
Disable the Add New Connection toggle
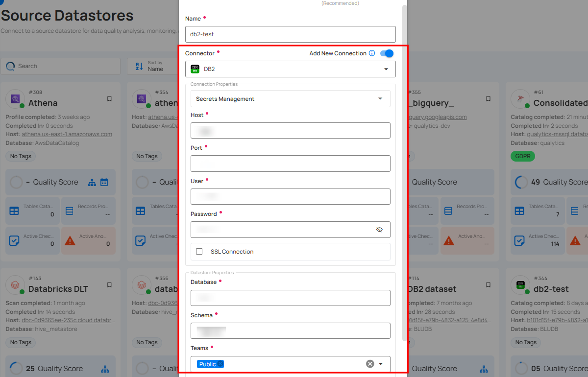click(x=387, y=53)
